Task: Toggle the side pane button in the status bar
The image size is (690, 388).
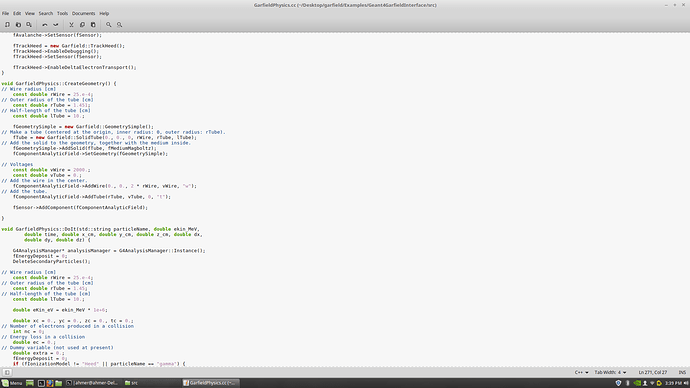Action: (x=7, y=372)
